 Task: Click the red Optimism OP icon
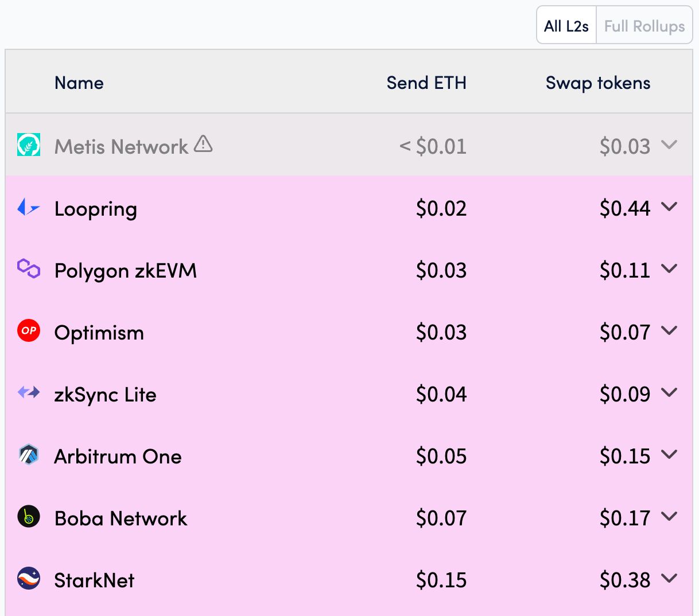click(29, 330)
